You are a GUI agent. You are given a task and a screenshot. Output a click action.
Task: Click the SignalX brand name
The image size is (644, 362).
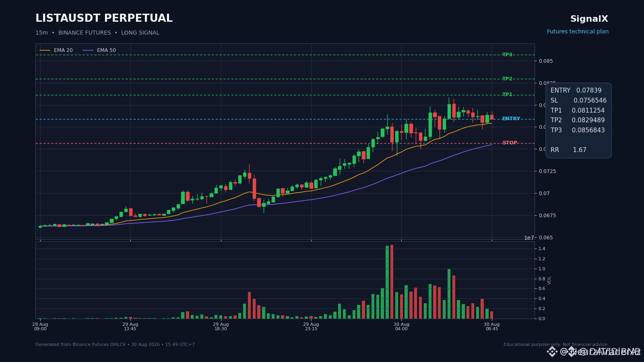[x=589, y=19]
